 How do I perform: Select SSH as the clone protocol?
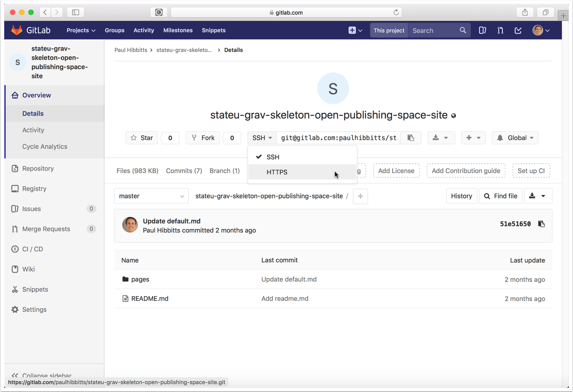[x=273, y=157]
